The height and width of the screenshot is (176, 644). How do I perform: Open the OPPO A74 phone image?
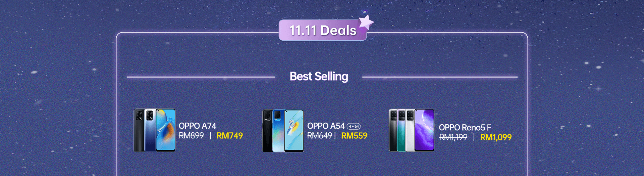tap(155, 130)
